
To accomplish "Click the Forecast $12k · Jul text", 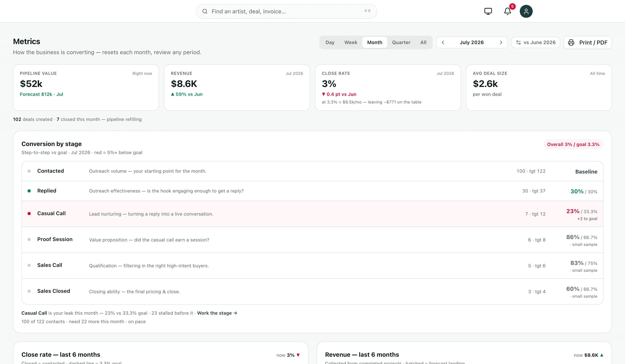I will [41, 94].
